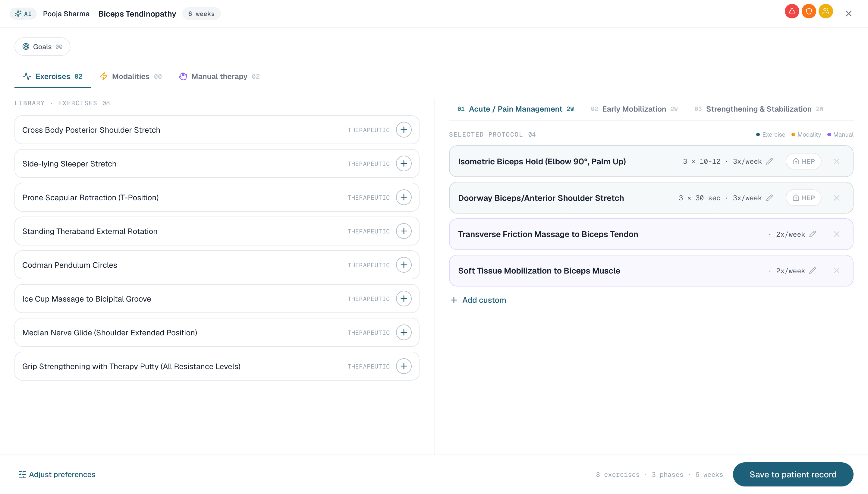This screenshot has height=494, width=868.
Task: Click the AI sparkle badge
Action: pos(23,14)
